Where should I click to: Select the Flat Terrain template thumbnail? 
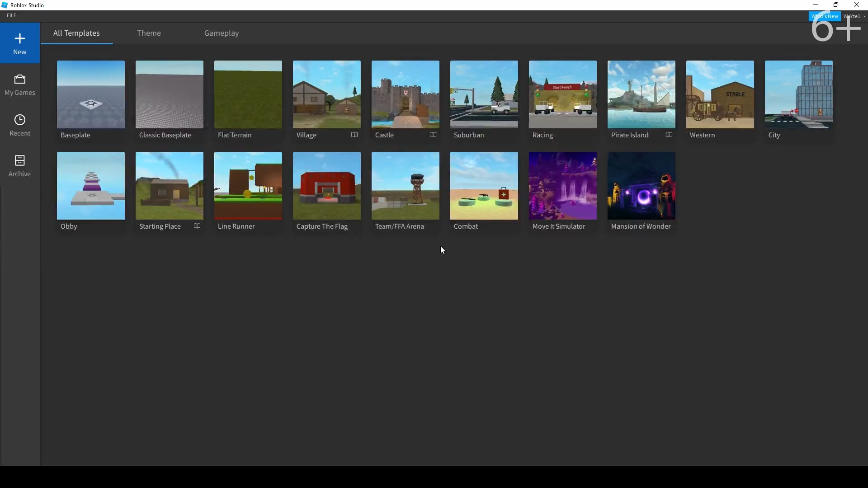[248, 94]
